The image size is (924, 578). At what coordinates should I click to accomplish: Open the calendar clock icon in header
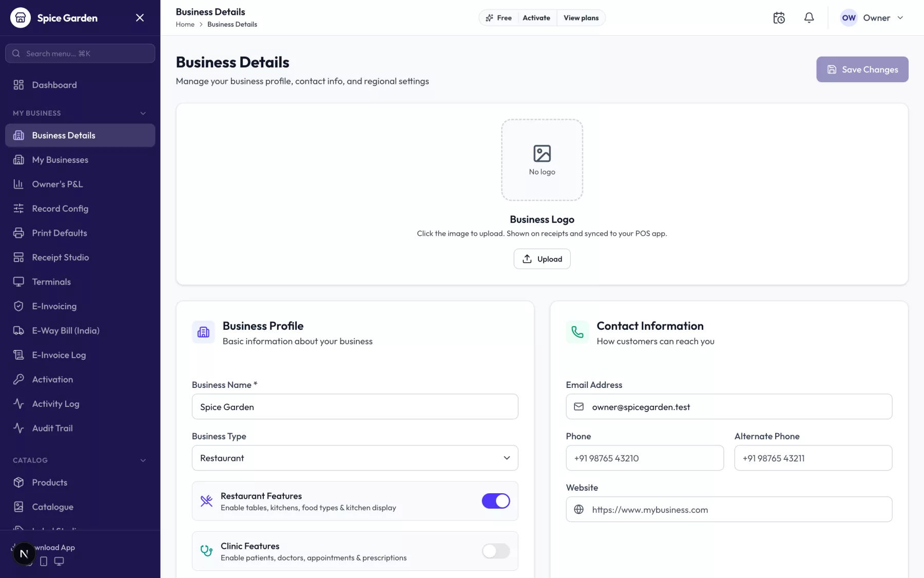click(x=779, y=18)
